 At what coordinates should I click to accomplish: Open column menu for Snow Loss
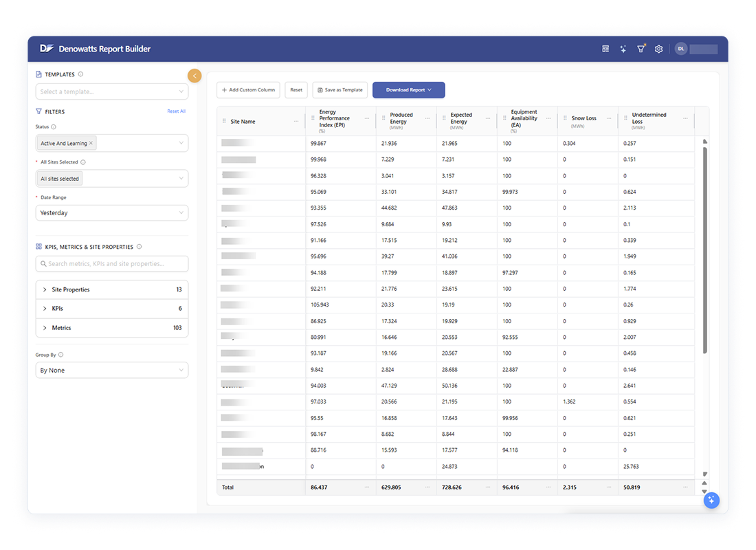[x=609, y=119]
